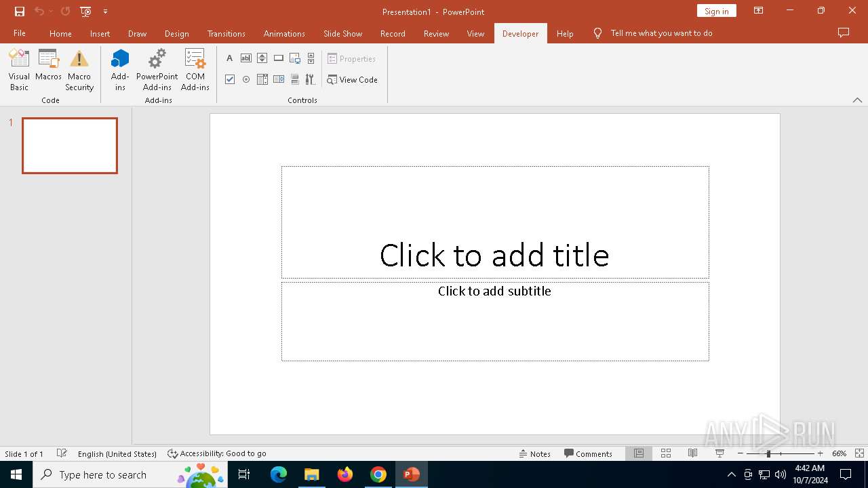Viewport: 868px width, 488px height.
Task: Switch to Normal view
Action: [639, 453]
